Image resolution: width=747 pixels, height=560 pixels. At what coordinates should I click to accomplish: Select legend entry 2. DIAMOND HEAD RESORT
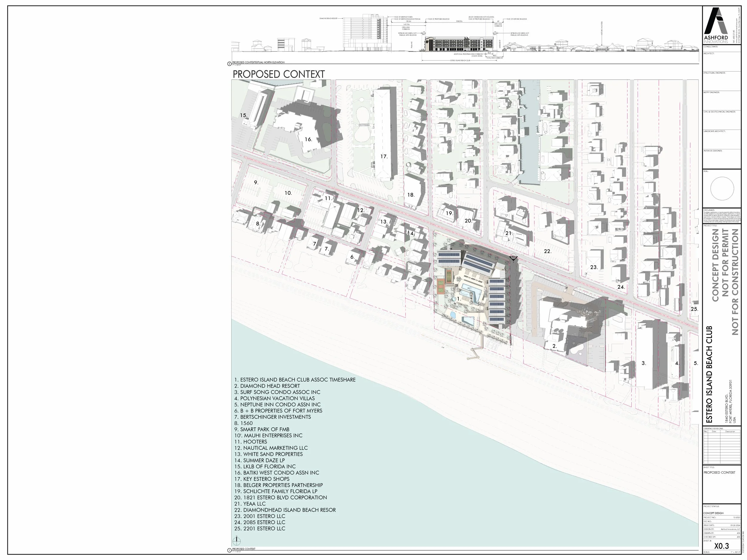click(x=267, y=386)
